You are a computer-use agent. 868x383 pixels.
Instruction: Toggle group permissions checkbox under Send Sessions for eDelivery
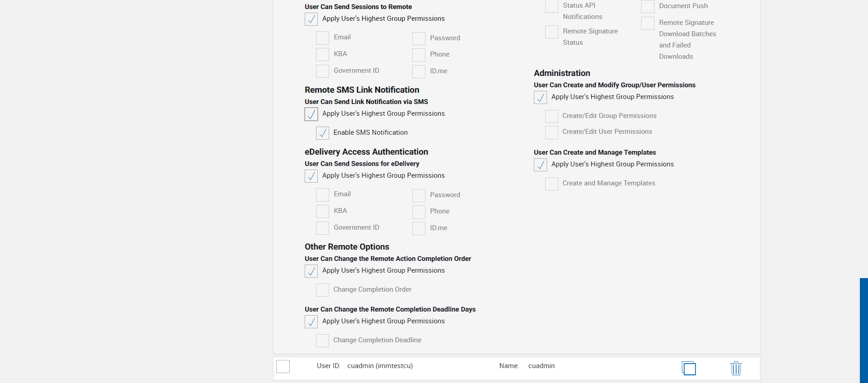311,176
